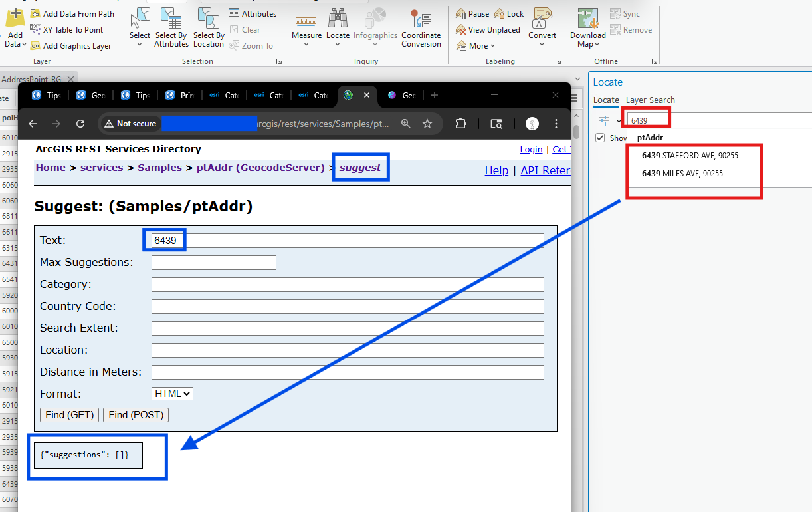Open the browser profile avatar
The width and height of the screenshot is (812, 512).
532,124
